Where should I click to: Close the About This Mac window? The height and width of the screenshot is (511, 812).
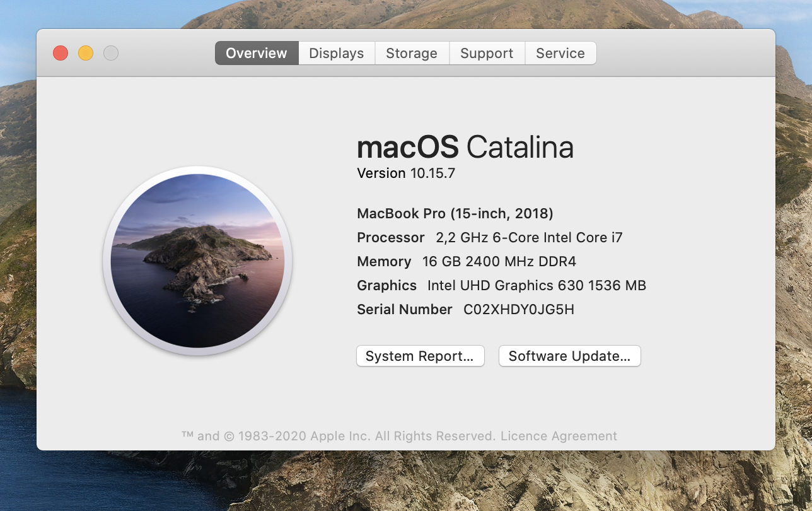tap(61, 53)
